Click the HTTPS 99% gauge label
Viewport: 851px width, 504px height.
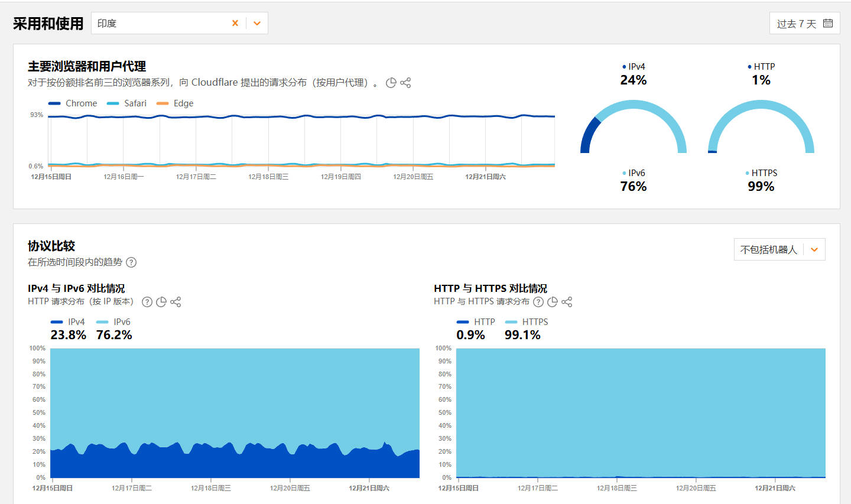point(761,180)
